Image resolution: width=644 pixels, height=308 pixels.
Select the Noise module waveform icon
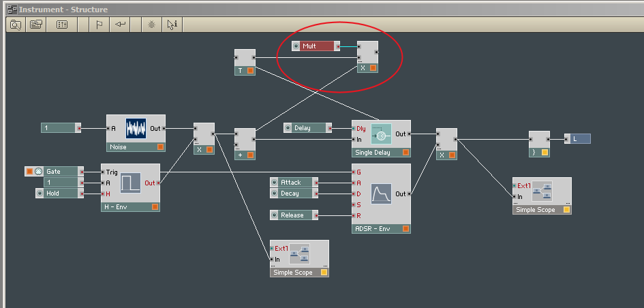[136, 129]
